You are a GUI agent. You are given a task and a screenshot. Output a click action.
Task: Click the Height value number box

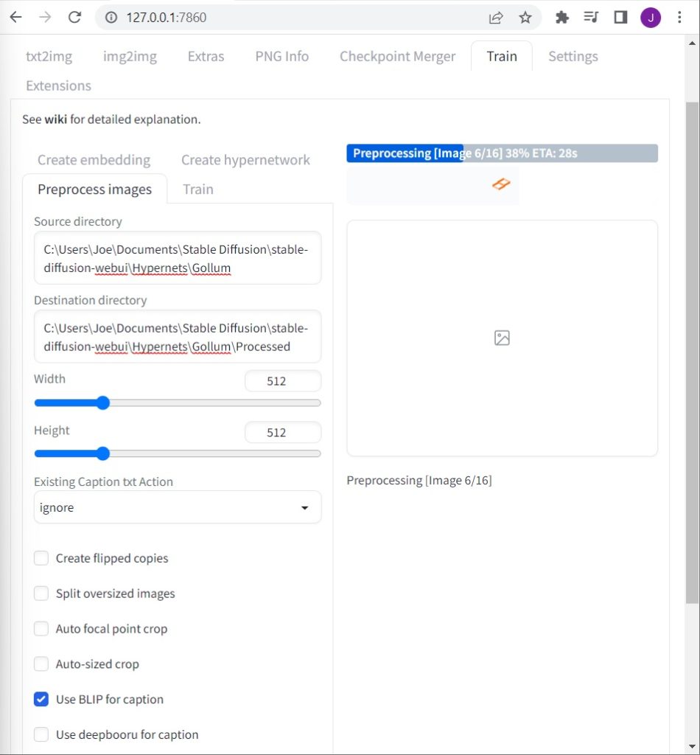coord(282,433)
